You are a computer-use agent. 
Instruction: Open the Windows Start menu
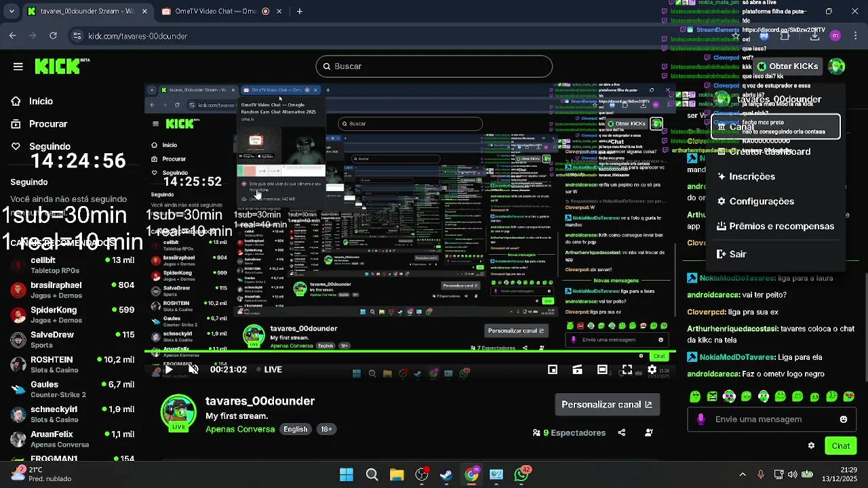[347, 474]
